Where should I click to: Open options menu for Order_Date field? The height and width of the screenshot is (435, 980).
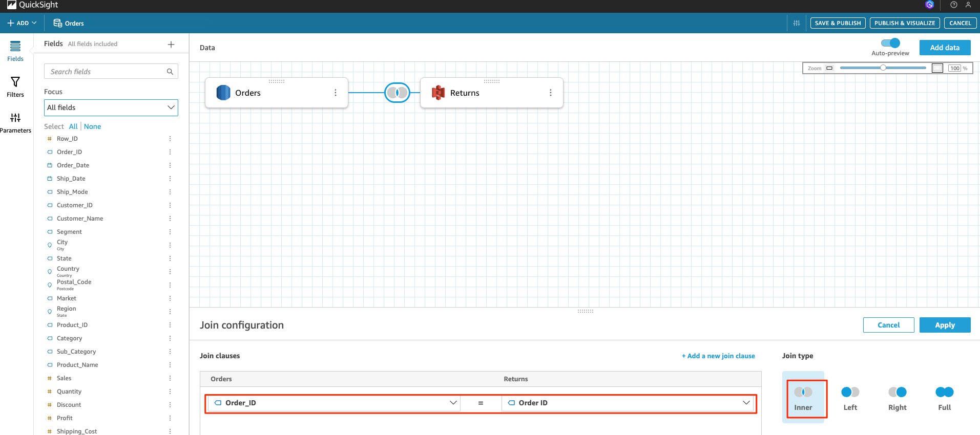click(170, 165)
